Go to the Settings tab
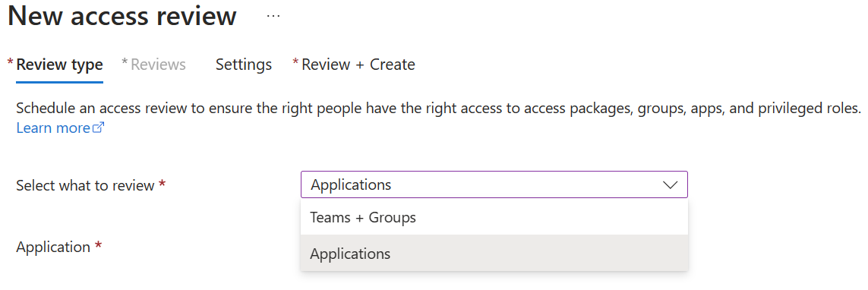 (x=244, y=65)
